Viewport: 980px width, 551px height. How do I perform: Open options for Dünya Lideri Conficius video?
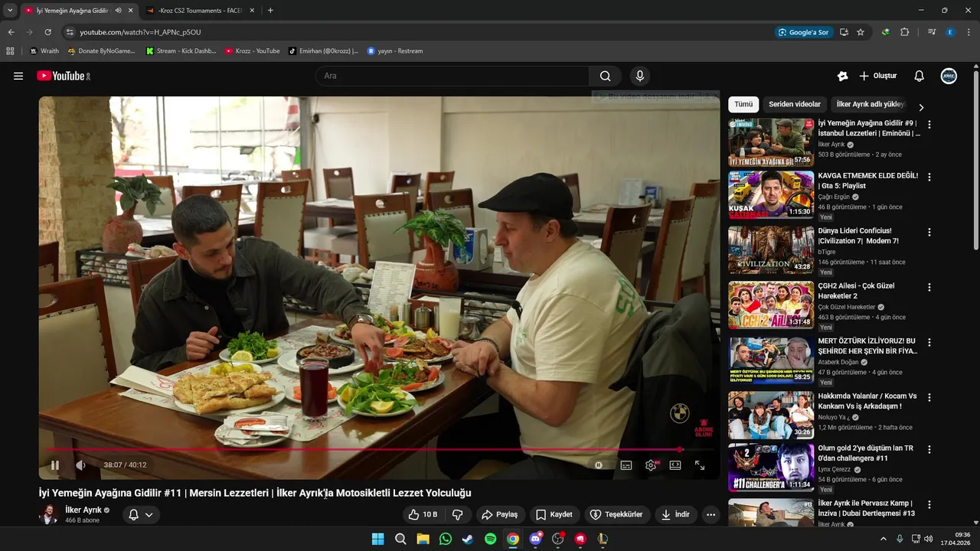pyautogui.click(x=929, y=232)
